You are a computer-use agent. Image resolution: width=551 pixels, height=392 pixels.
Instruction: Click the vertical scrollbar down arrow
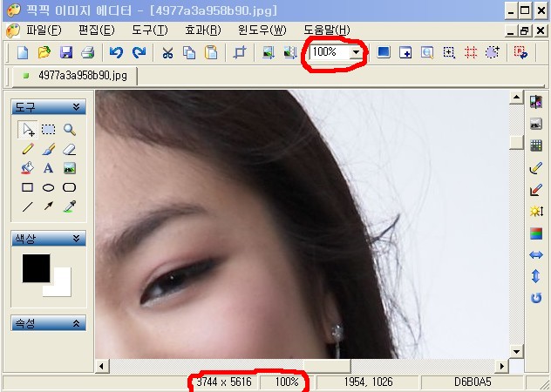516,351
